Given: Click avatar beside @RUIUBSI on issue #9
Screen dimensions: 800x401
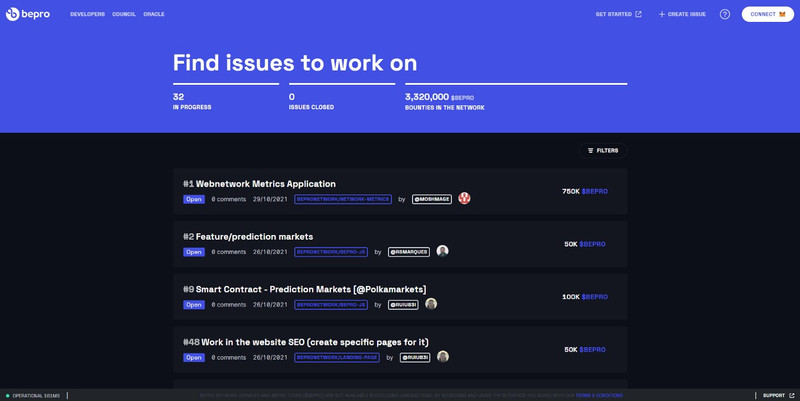Looking at the screenshot, I should point(431,304).
